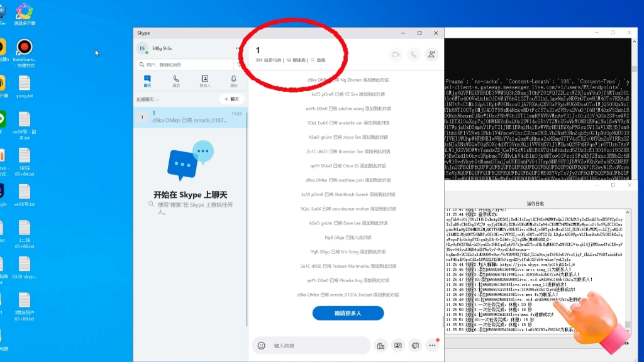
Task: Click the message mentioning mmsfe_0107A_FarEast
Action: (x=348, y=295)
